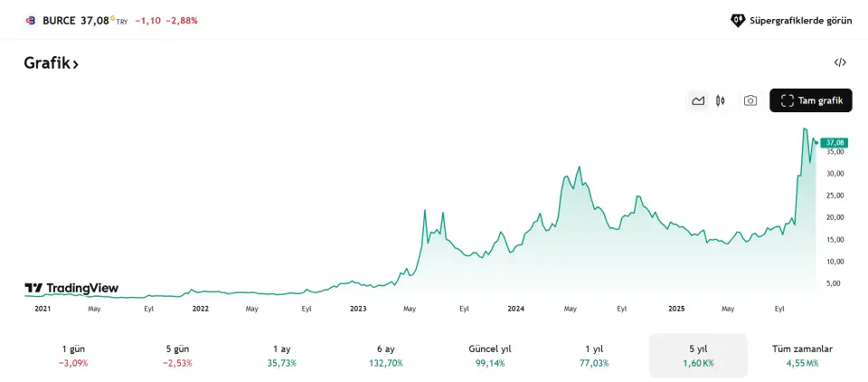
Task: Select the 5 yıl range
Action: point(698,355)
